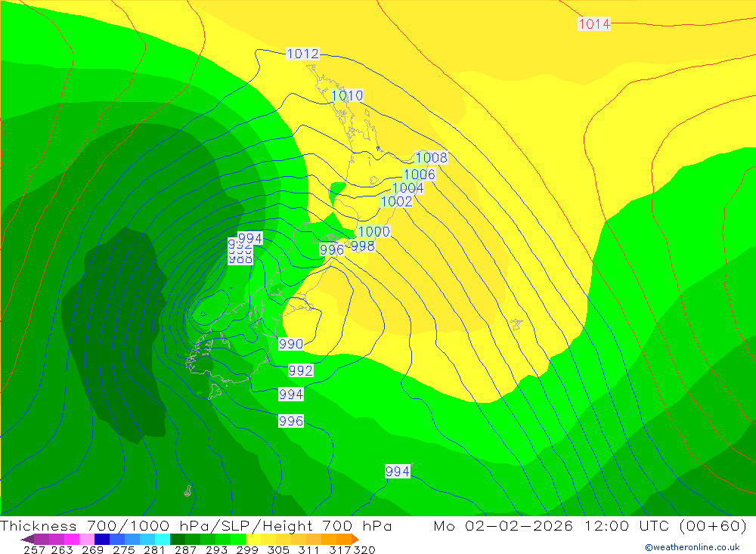Select the 996 label below the 994 label
756x554 pixels.
pos(291,421)
